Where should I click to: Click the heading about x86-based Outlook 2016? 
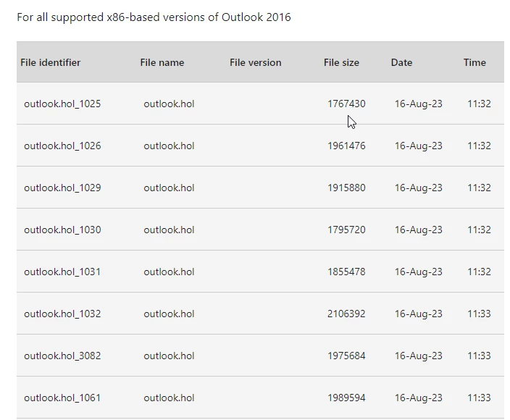point(154,17)
